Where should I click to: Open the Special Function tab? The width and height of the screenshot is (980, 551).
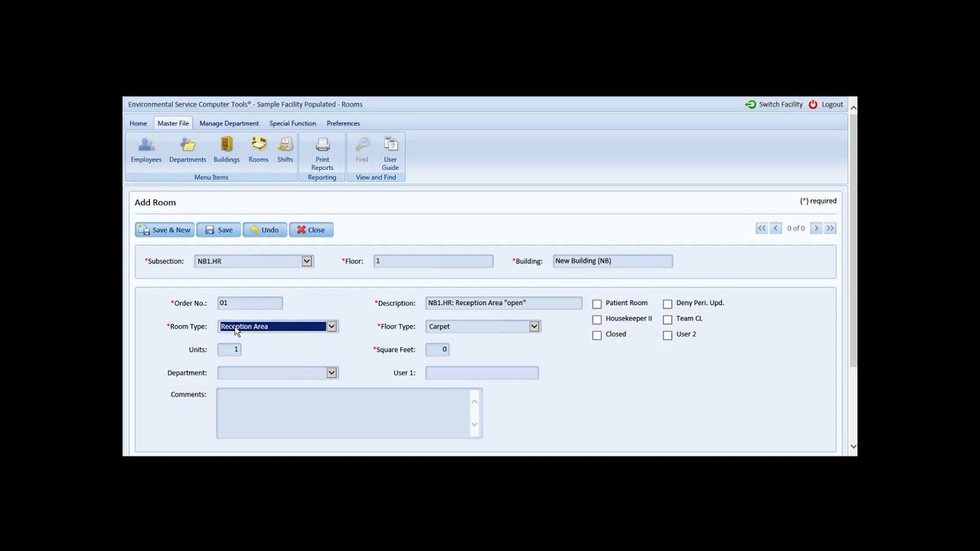click(292, 123)
